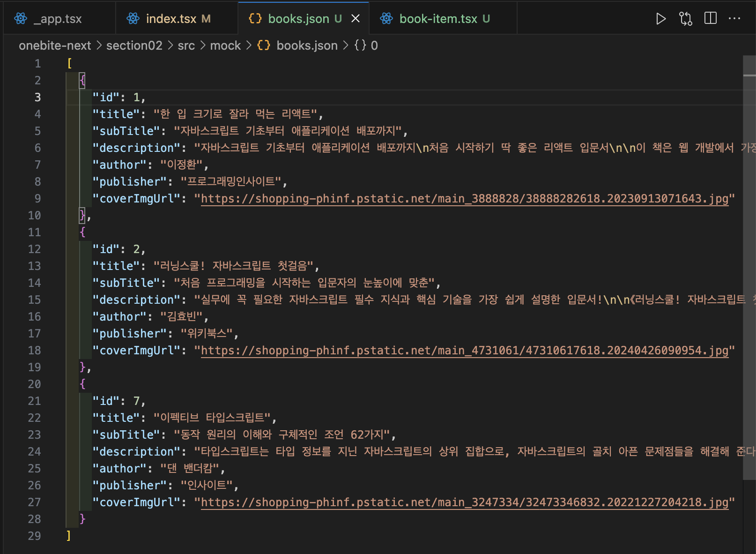Click closing brace on line 19
The width and height of the screenshot is (756, 554).
pyautogui.click(x=82, y=367)
